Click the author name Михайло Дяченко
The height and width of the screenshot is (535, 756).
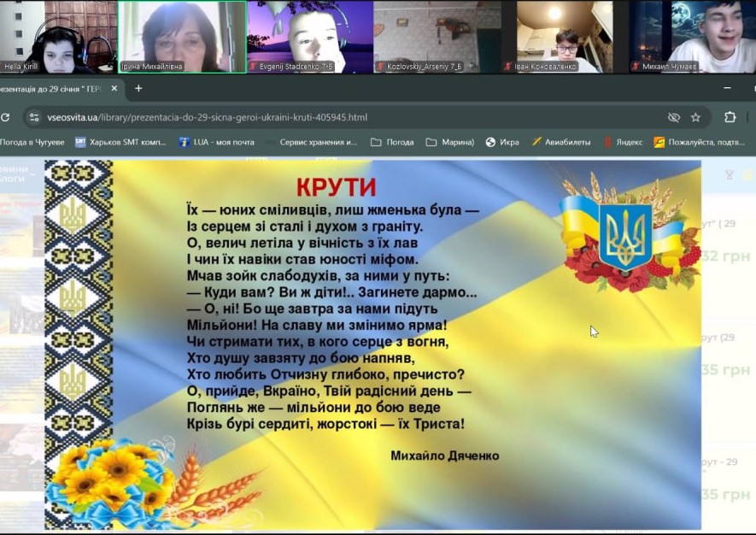444,456
